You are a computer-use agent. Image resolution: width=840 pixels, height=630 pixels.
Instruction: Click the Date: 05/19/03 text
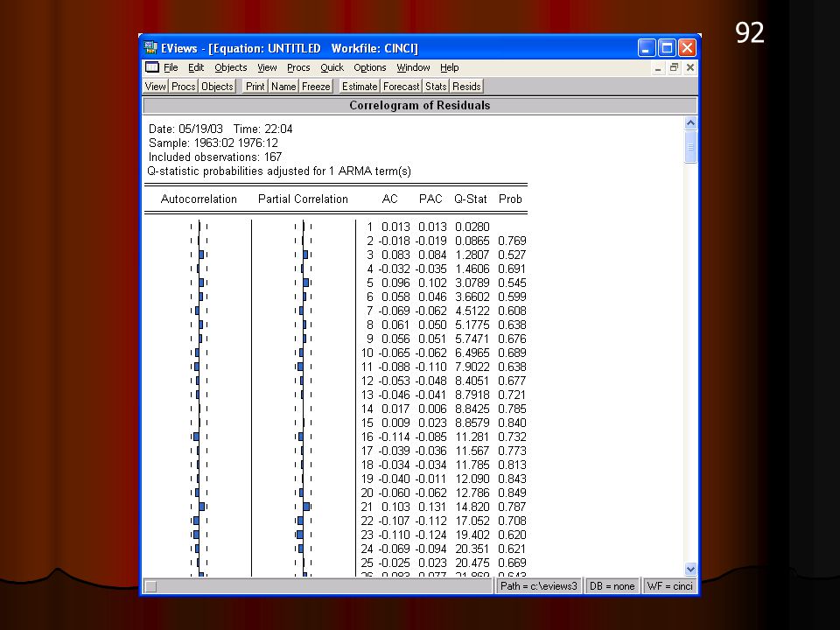185,129
